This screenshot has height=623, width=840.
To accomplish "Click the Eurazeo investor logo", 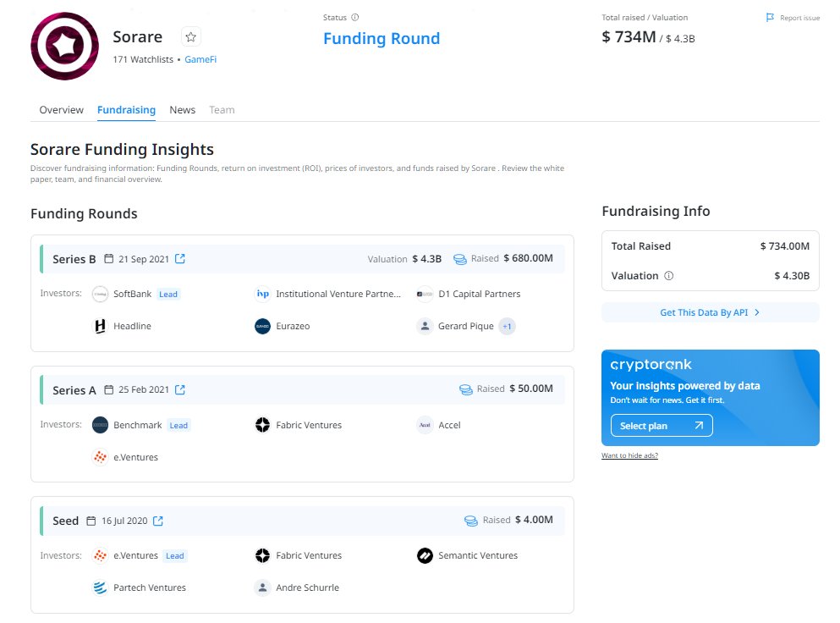I will 262,326.
